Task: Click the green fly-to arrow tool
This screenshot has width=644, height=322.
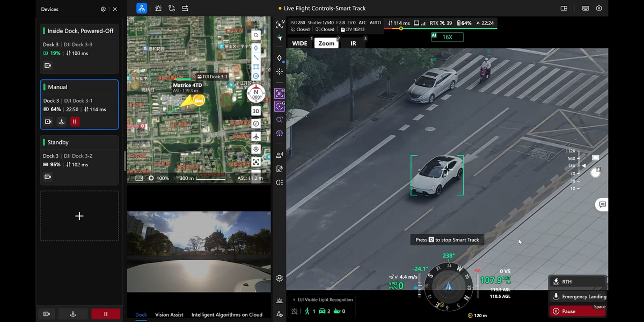Action: coord(279,38)
